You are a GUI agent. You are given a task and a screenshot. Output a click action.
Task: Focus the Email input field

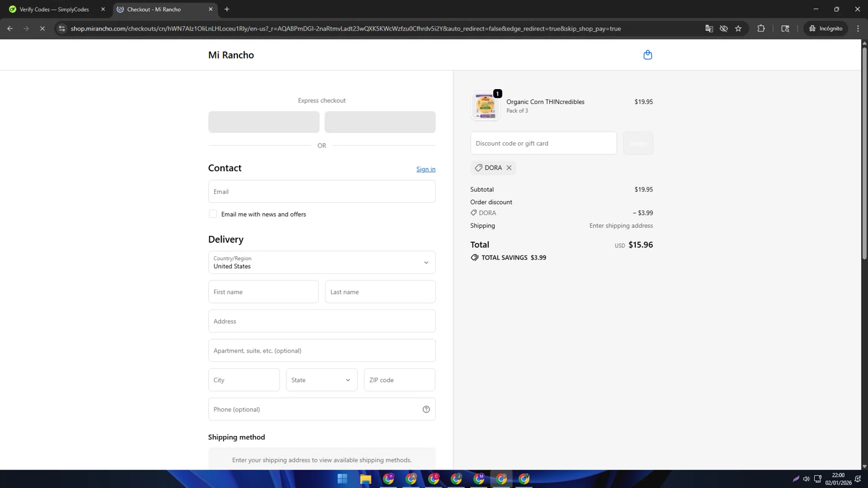[322, 191]
